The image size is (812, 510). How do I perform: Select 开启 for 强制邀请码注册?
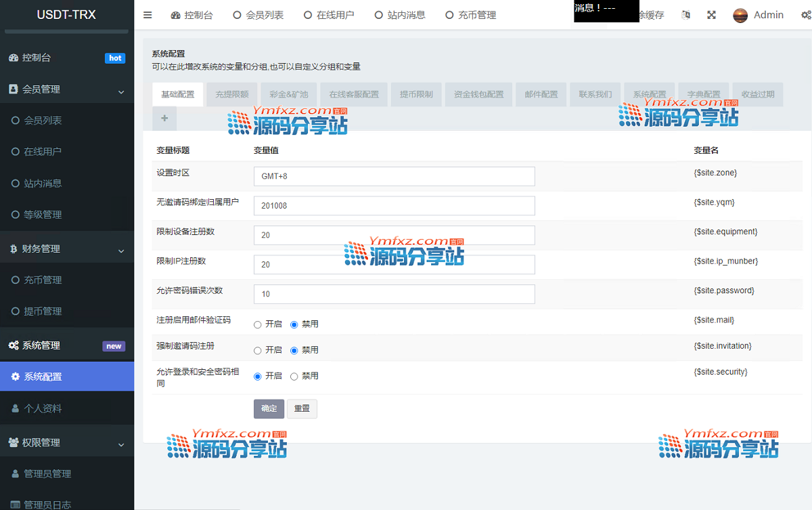258,350
